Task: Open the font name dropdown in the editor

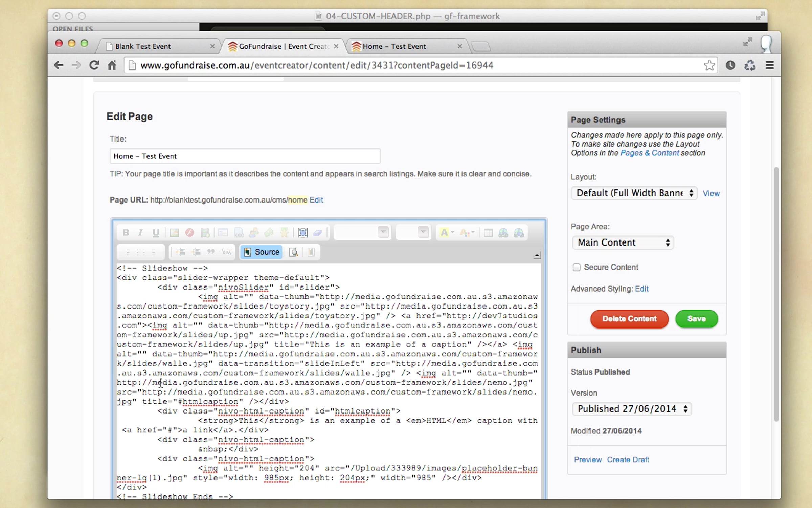Action: pos(362,232)
